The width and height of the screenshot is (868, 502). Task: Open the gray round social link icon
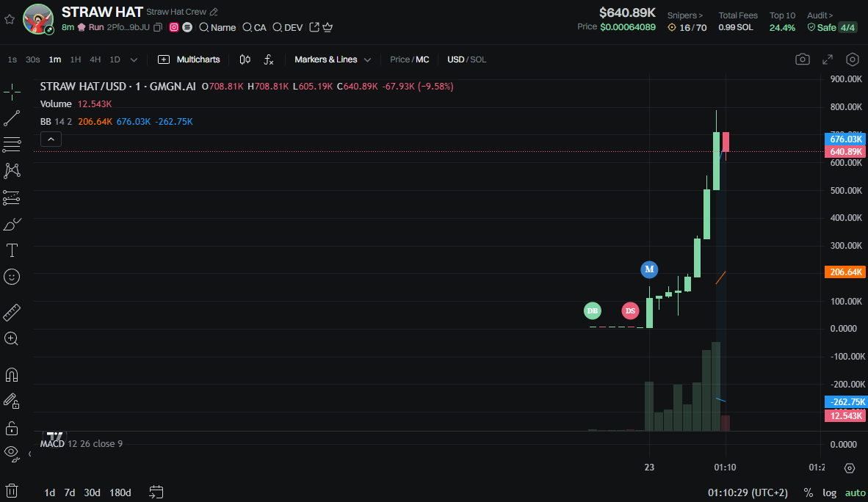[187, 27]
